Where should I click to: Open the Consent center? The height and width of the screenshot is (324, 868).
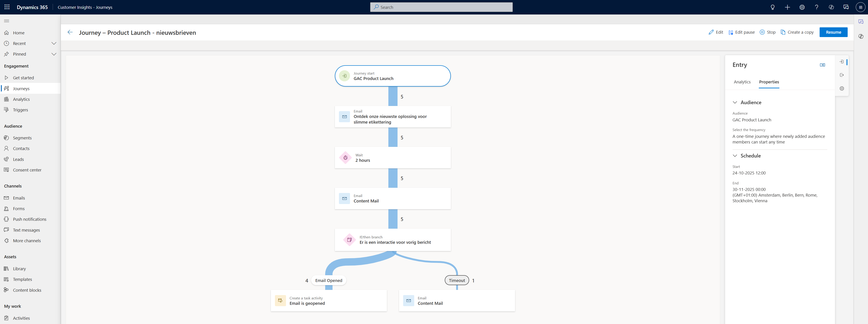coord(27,170)
